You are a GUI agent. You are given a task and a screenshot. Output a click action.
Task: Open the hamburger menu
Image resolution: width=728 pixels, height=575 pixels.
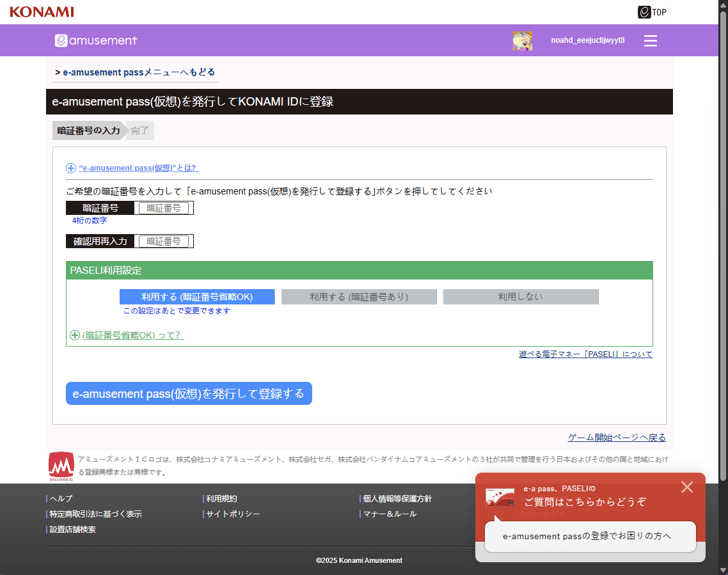tap(651, 41)
